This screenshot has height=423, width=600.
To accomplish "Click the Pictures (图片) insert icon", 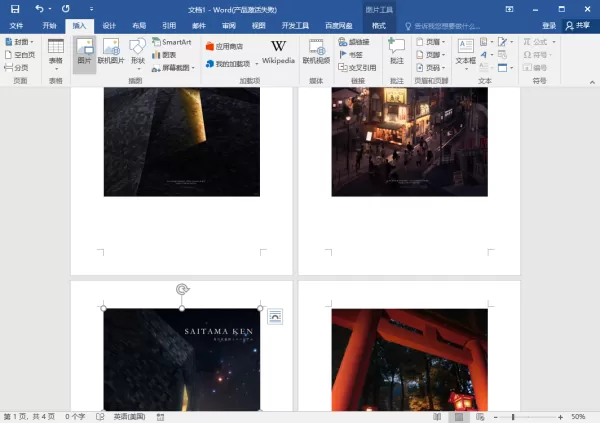I will [x=84, y=52].
